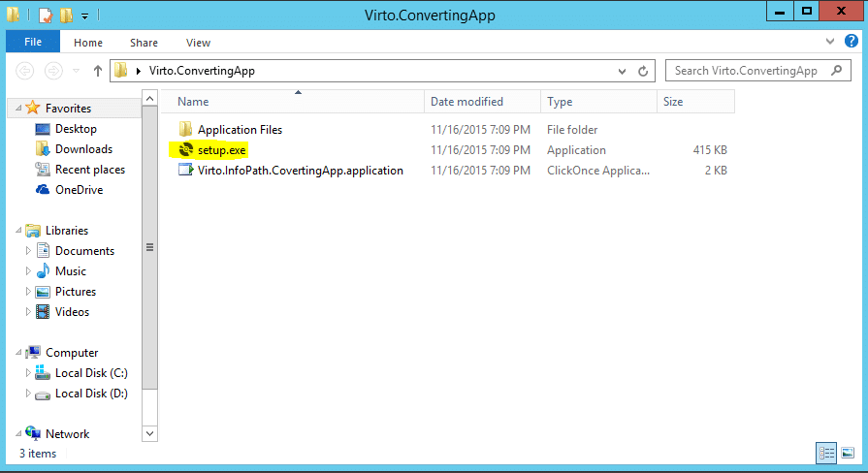The image size is (868, 473).
Task: Expand the ribbon with the chevron
Action: (x=830, y=42)
